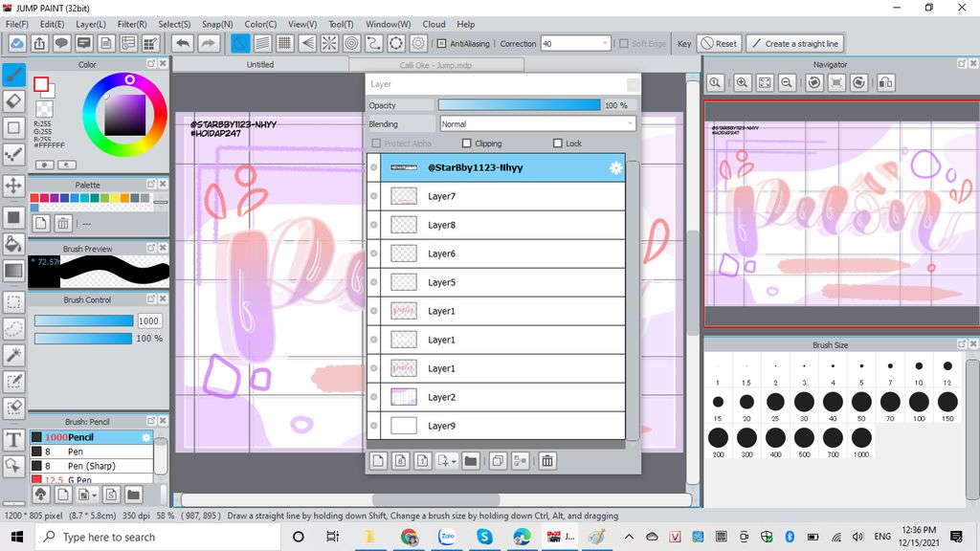Select Layer5 row in Layer panel
The width and height of the screenshot is (980, 551).
[x=502, y=282]
